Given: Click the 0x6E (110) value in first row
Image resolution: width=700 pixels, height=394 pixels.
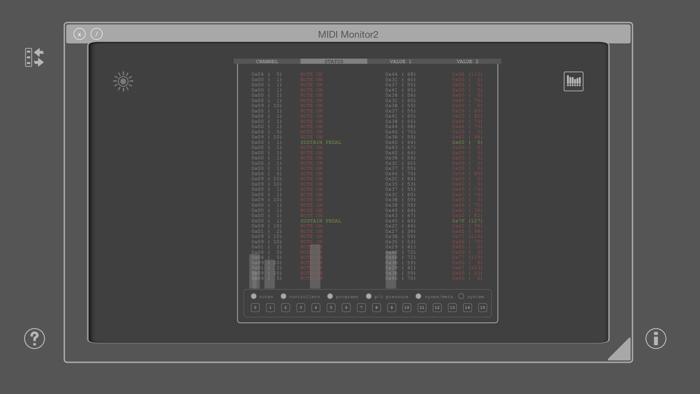Looking at the screenshot, I should [467, 75].
